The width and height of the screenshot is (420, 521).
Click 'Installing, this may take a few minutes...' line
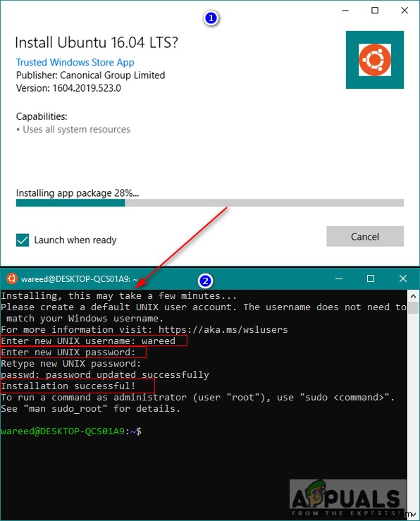[x=119, y=295]
